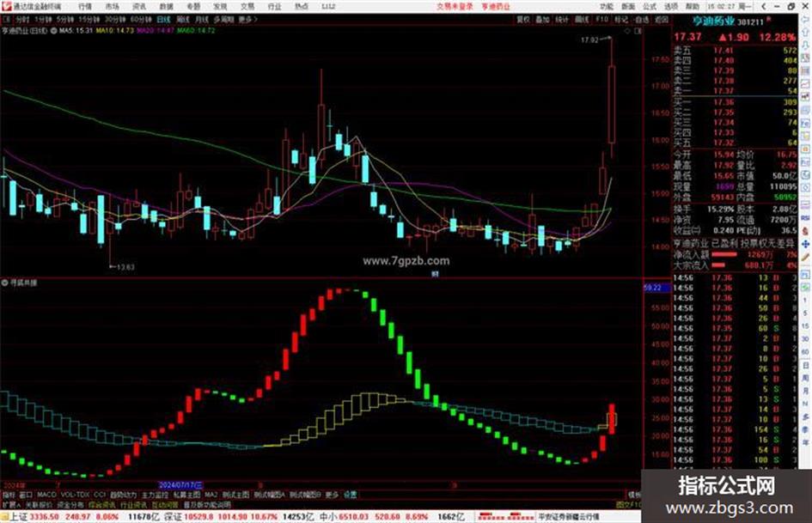Image resolution: width=812 pixels, height=523 pixels.
Task: Open the 功能 menu at top right
Action: (607, 6)
